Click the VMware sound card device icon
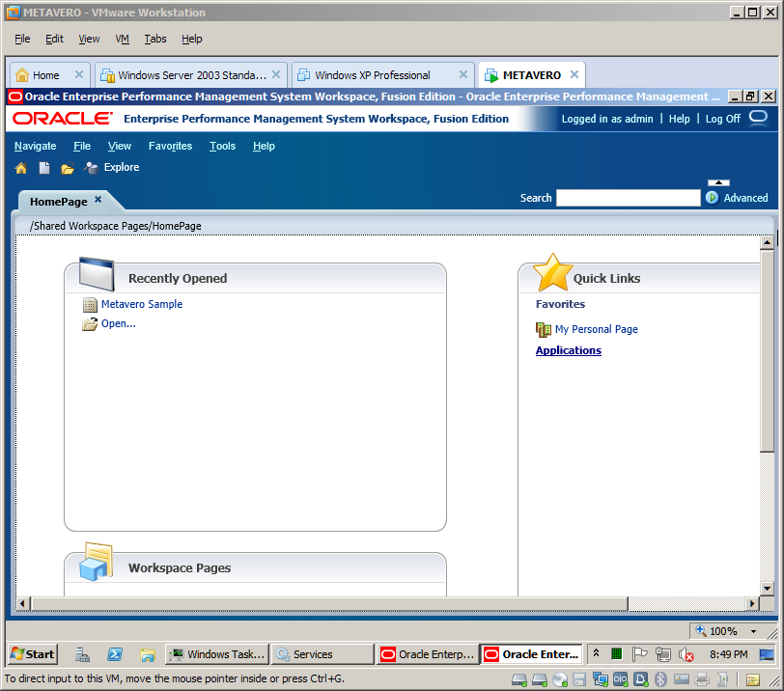The width and height of the screenshot is (784, 691). point(722,679)
